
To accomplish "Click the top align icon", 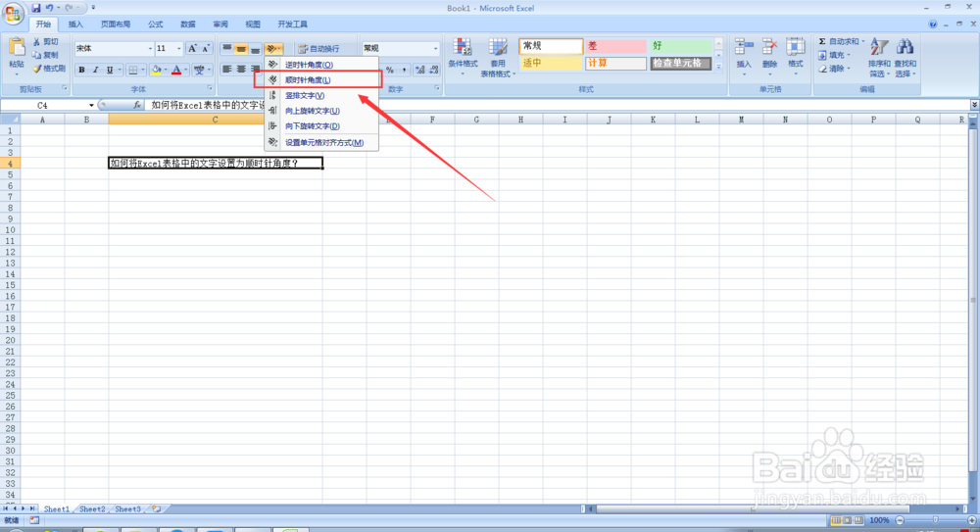I will tap(227, 48).
